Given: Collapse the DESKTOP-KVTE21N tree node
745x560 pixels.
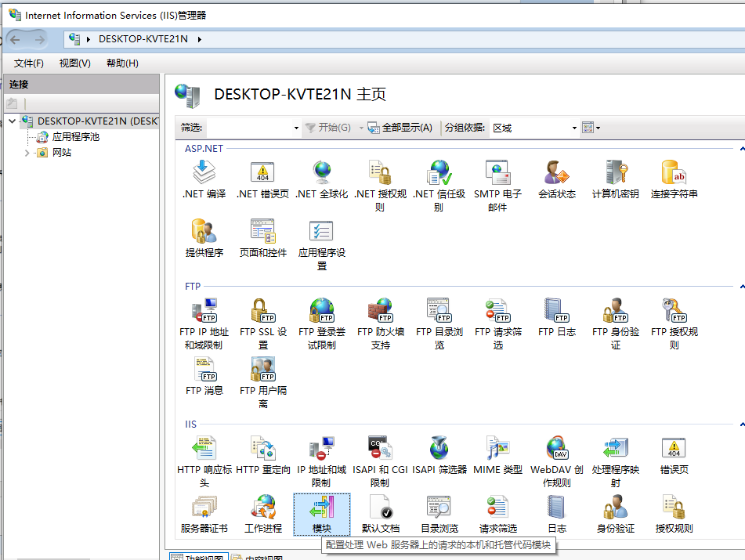Looking at the screenshot, I should coord(13,121).
